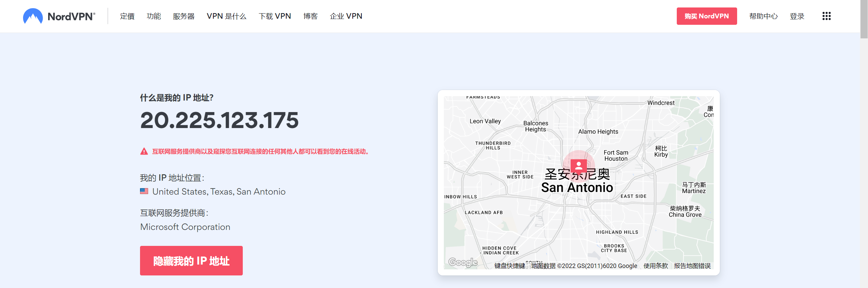Click the 键盘快捷键 map link
Viewport: 868px width, 288px height.
(x=510, y=266)
